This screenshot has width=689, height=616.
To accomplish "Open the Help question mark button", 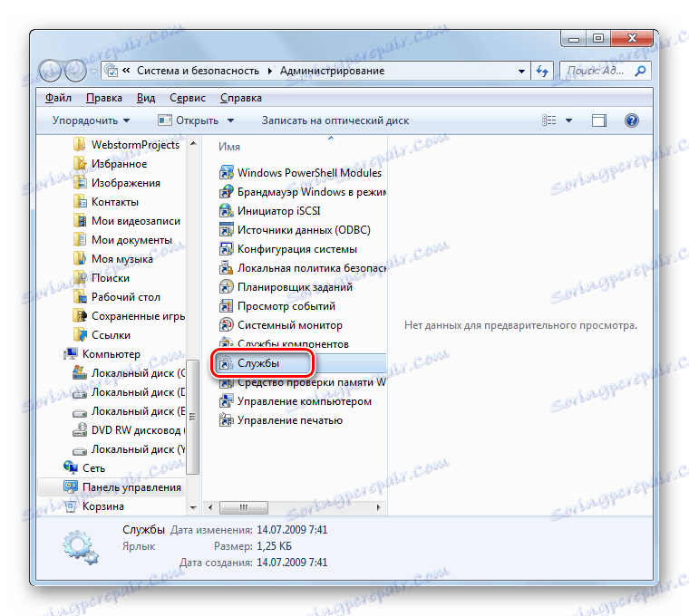I will (632, 120).
